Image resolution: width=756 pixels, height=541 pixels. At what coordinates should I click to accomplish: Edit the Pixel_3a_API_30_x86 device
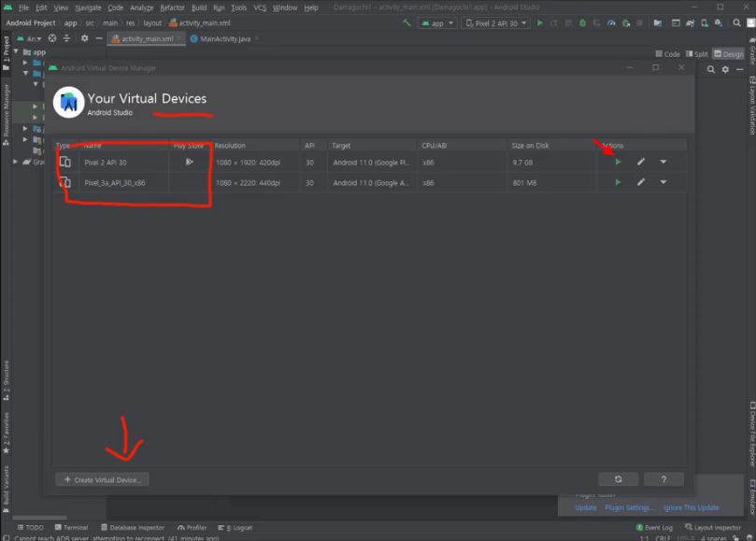(x=641, y=182)
